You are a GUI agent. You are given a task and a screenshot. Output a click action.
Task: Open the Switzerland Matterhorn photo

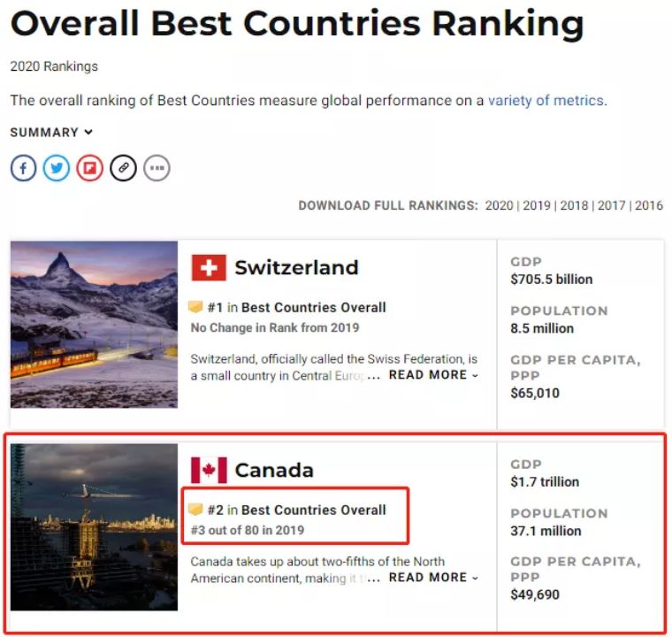click(94, 324)
